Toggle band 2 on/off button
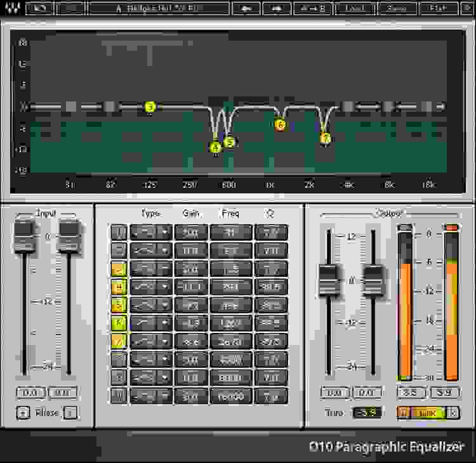The width and height of the screenshot is (476, 463). point(119,251)
